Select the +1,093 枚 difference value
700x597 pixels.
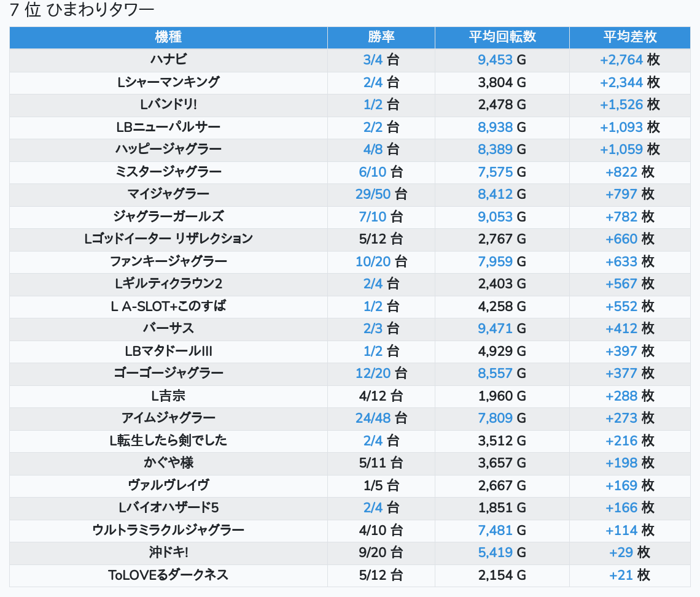tap(630, 127)
